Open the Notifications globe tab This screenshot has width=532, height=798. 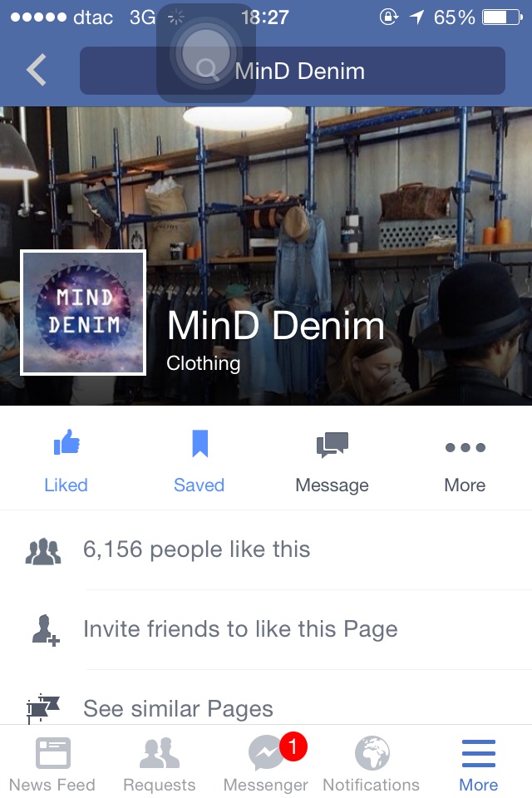coord(372,763)
